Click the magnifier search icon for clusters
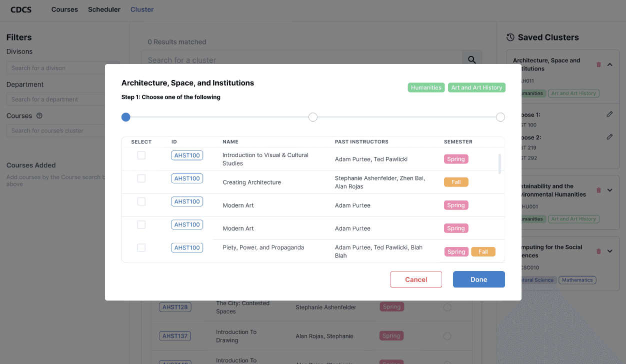Viewport: 626px width, 364px height. [x=471, y=60]
